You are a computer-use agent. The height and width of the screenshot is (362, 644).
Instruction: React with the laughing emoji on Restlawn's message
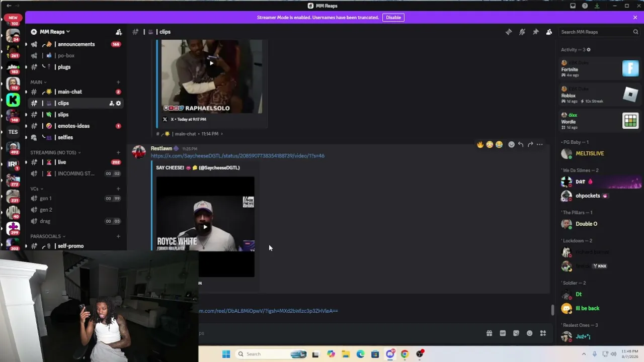point(499,145)
